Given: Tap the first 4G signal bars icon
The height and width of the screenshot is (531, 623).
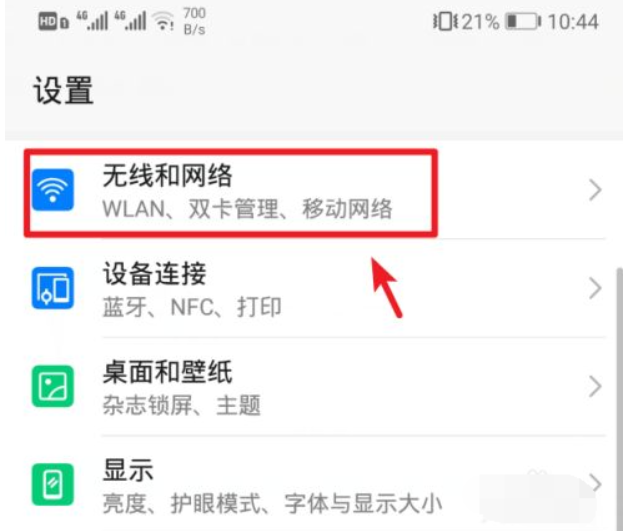Looking at the screenshot, I should 92,21.
